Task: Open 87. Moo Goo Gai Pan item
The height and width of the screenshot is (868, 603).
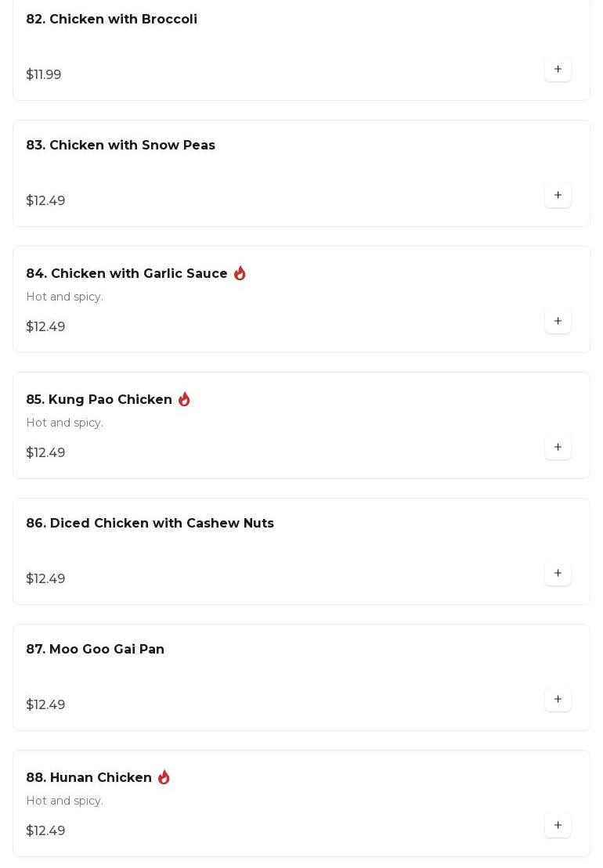Action: coord(96,650)
